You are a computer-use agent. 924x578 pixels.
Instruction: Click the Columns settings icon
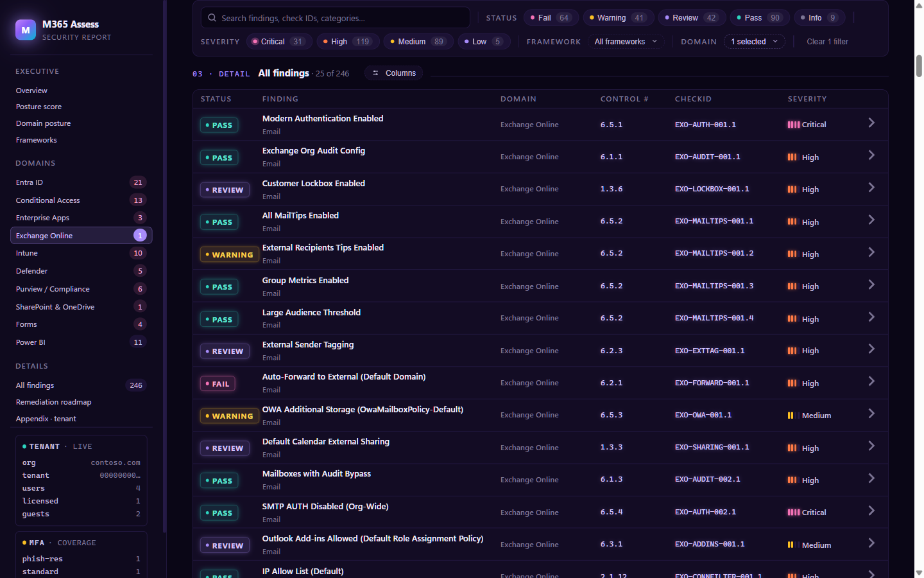point(375,73)
